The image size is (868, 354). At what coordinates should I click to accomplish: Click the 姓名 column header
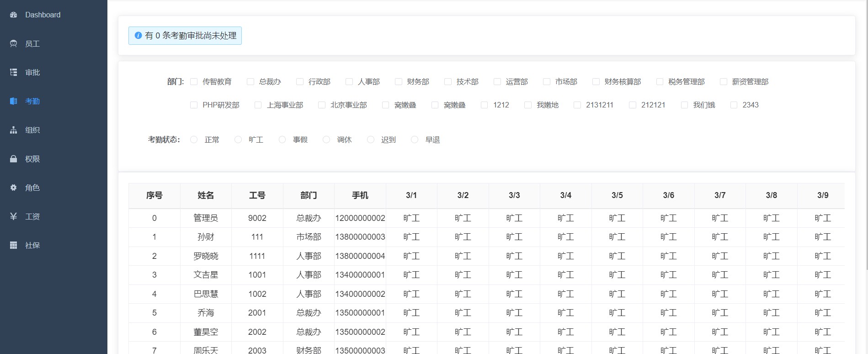(206, 195)
